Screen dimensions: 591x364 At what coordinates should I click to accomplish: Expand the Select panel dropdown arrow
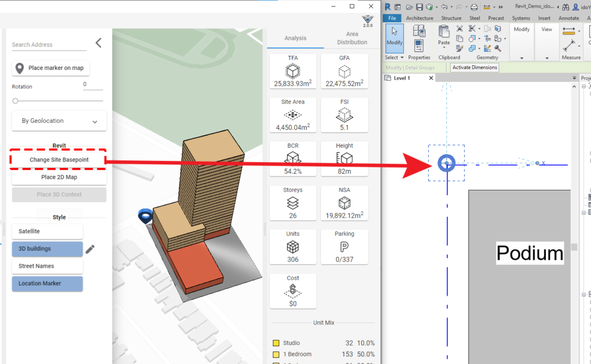[402, 58]
